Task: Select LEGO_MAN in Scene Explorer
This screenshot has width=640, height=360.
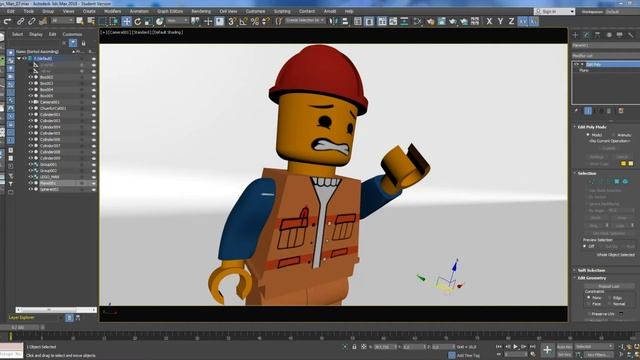Action: [49, 177]
